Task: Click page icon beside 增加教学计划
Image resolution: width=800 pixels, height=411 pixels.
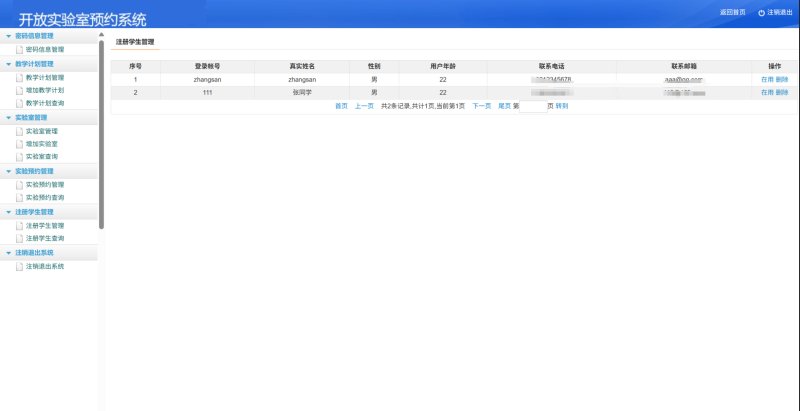Action: (19, 91)
